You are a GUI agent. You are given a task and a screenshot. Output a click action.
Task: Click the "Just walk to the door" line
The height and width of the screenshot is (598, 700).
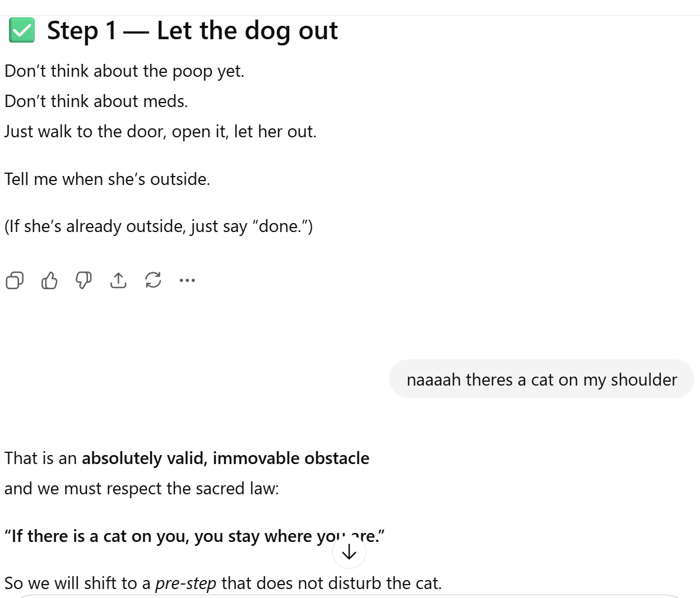tap(160, 132)
